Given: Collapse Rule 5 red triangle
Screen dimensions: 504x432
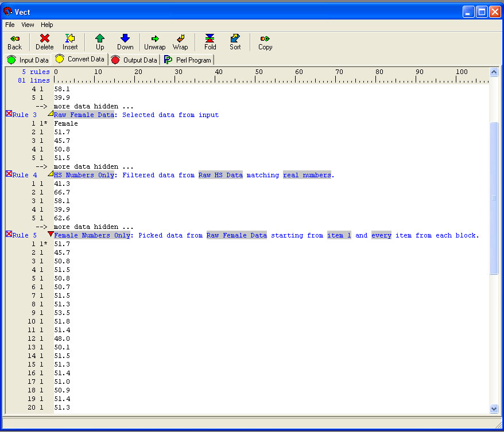Looking at the screenshot, I should (51, 234).
